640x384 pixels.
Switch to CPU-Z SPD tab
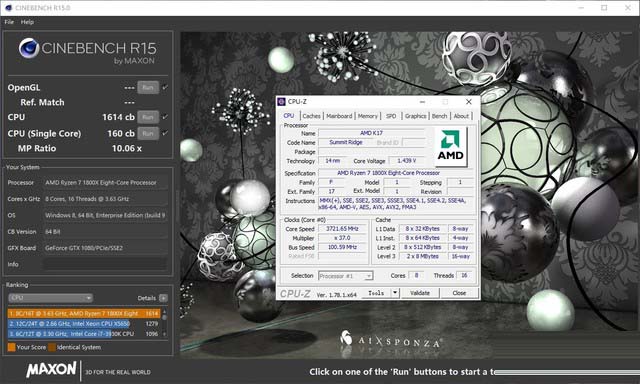point(391,116)
